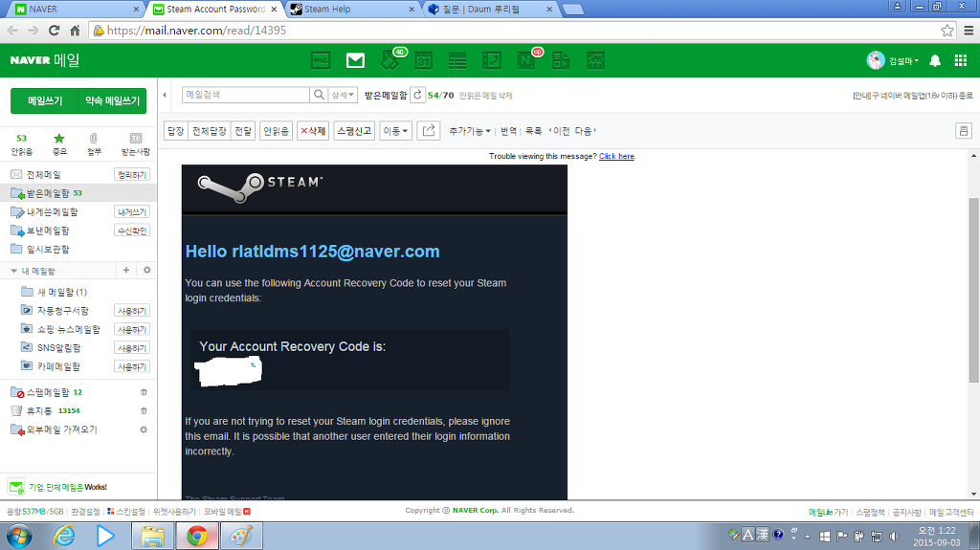Open the Chrome menu hamburger icon

[x=969, y=30]
